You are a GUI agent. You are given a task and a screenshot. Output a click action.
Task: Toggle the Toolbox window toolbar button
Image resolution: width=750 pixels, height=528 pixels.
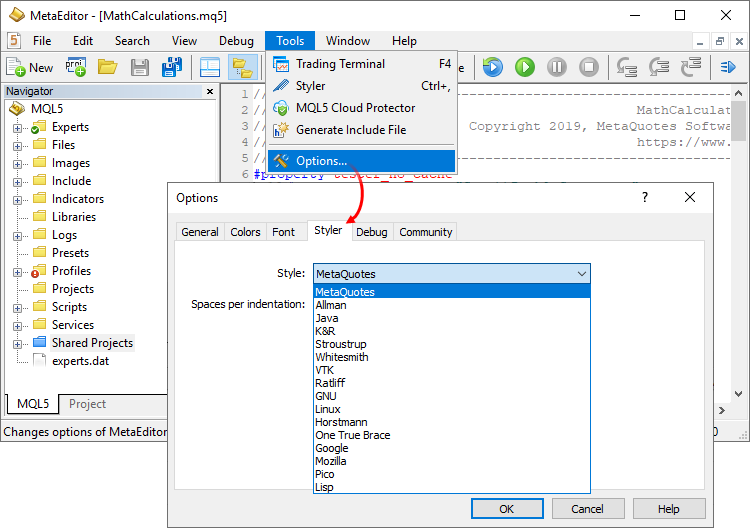click(x=210, y=67)
